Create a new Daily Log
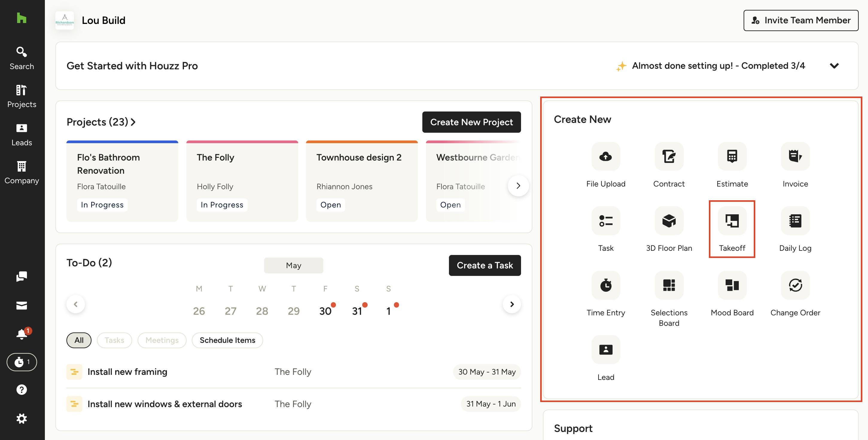Viewport: 868px width, 440px height. (x=795, y=229)
